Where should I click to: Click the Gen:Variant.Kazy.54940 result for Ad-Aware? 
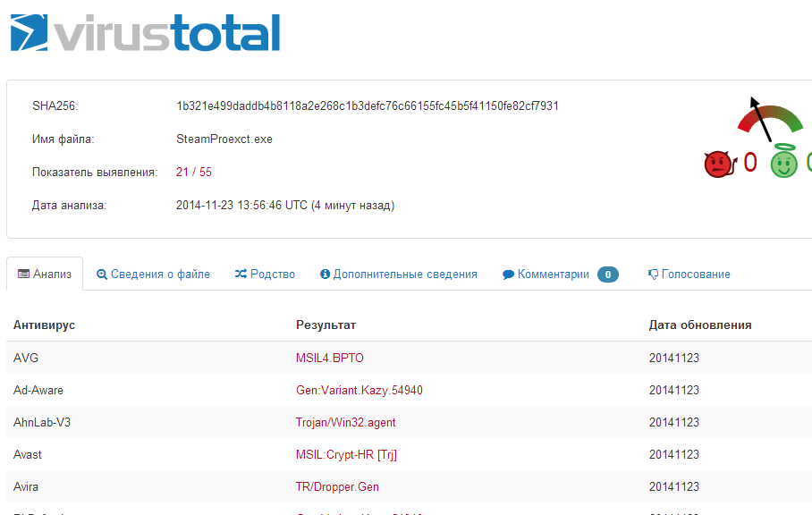[359, 390]
